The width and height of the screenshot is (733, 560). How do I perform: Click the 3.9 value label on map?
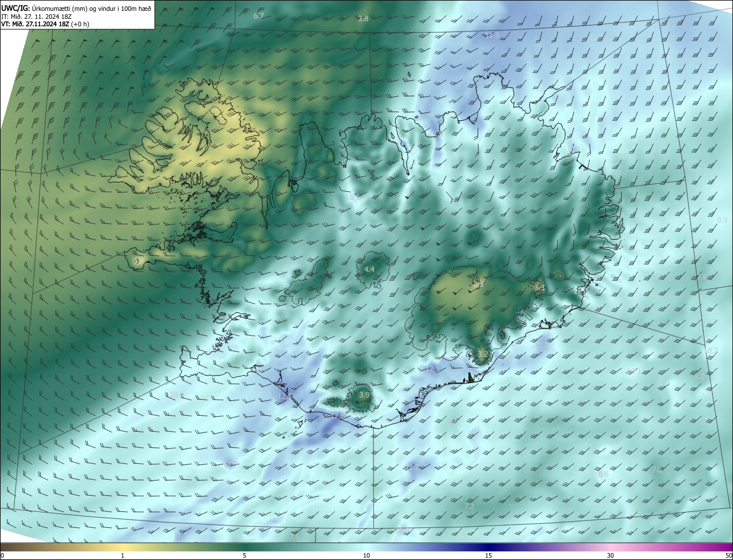364,395
